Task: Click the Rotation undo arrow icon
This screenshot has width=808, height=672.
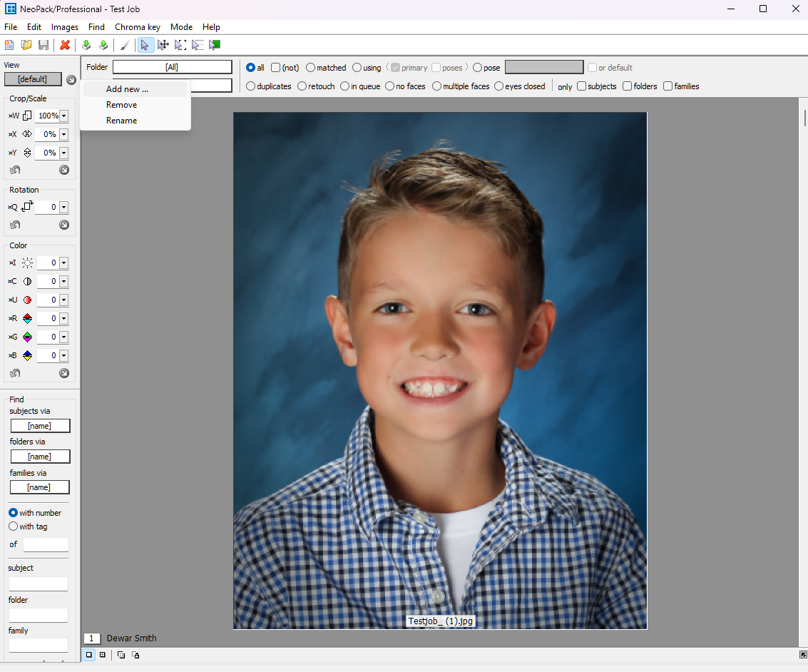Action: [x=15, y=225]
